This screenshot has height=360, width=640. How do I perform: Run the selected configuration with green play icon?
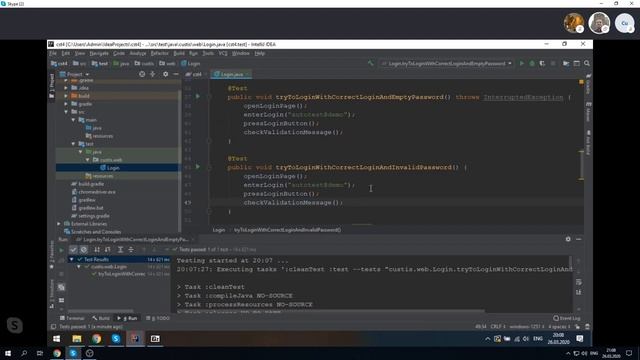pos(522,64)
